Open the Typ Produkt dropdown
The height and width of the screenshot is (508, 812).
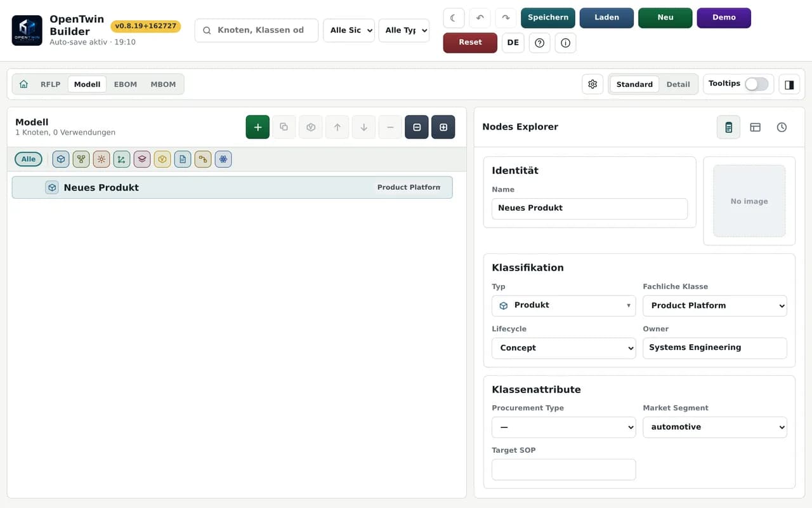564,305
